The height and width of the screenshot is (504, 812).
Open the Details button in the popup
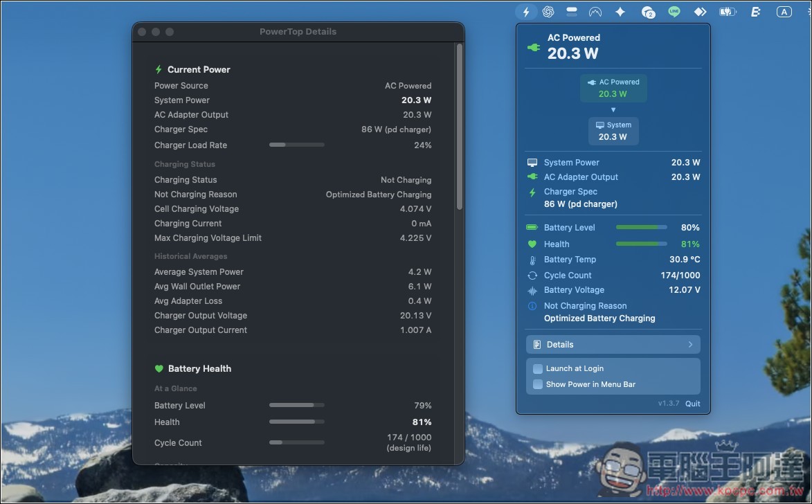pos(613,345)
